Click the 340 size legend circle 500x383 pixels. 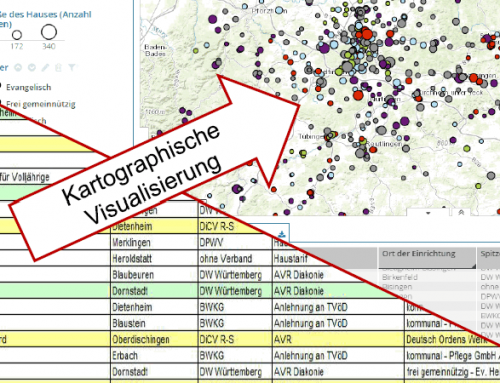49,32
